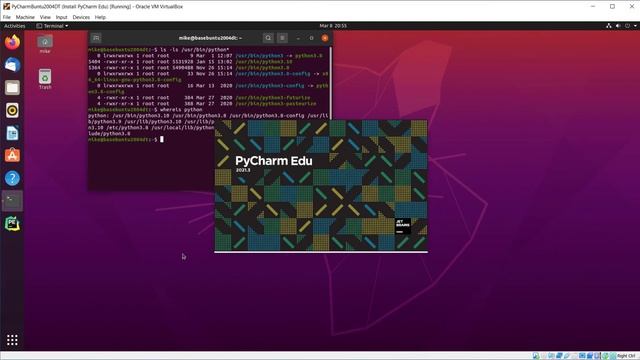The width and height of the screenshot is (640, 360).
Task: Click the Terminal window scrollbar
Action: [x=331, y=83]
